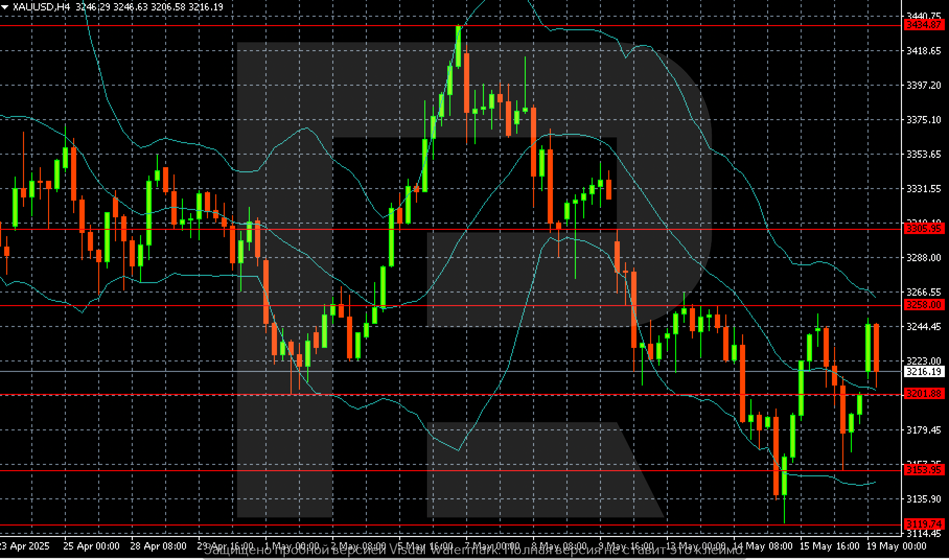The image size is (949, 560).
Task: Click the 3266.55 price scale value
Action: click(x=924, y=292)
